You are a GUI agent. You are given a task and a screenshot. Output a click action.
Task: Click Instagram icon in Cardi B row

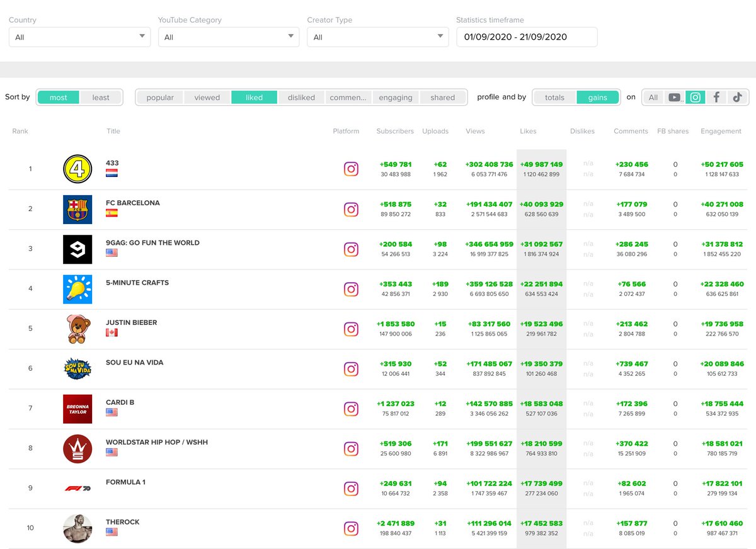[351, 409]
